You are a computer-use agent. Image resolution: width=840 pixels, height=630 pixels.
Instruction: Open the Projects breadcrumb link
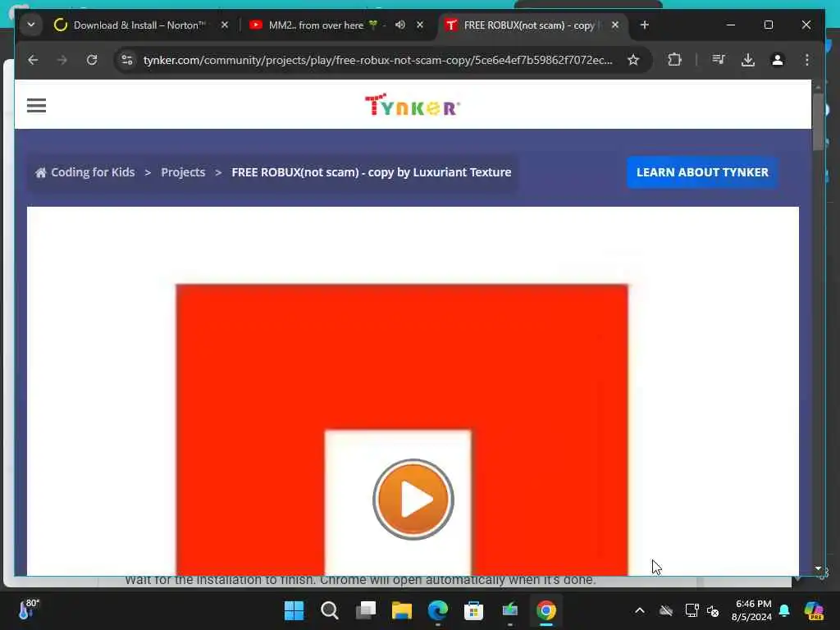tap(183, 172)
